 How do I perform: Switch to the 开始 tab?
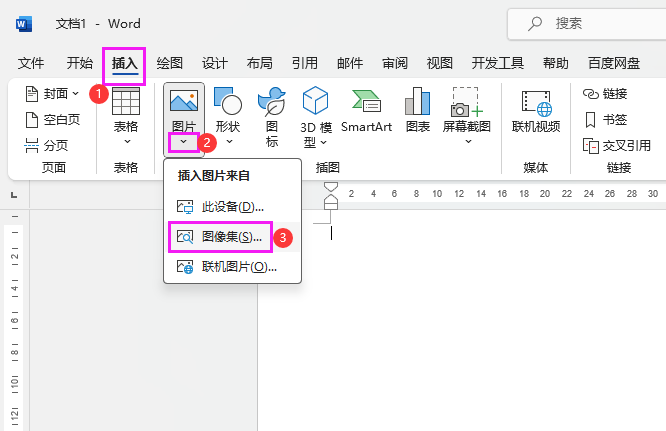(80, 63)
